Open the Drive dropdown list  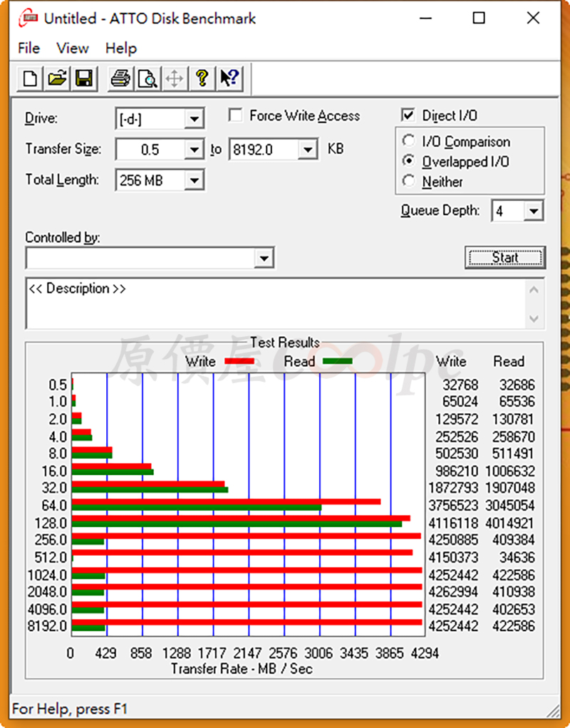(x=195, y=119)
